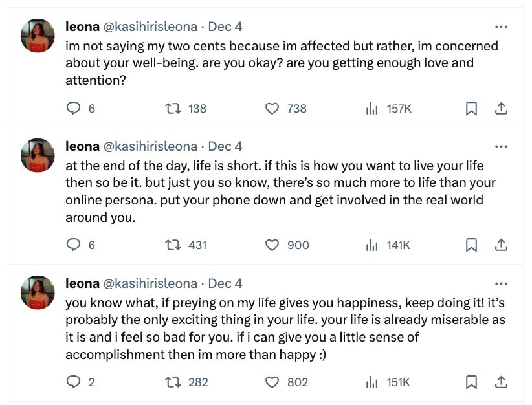Screen dimensions: 532x405
Task: Like the tweet with 738 likes
Action: pos(272,109)
